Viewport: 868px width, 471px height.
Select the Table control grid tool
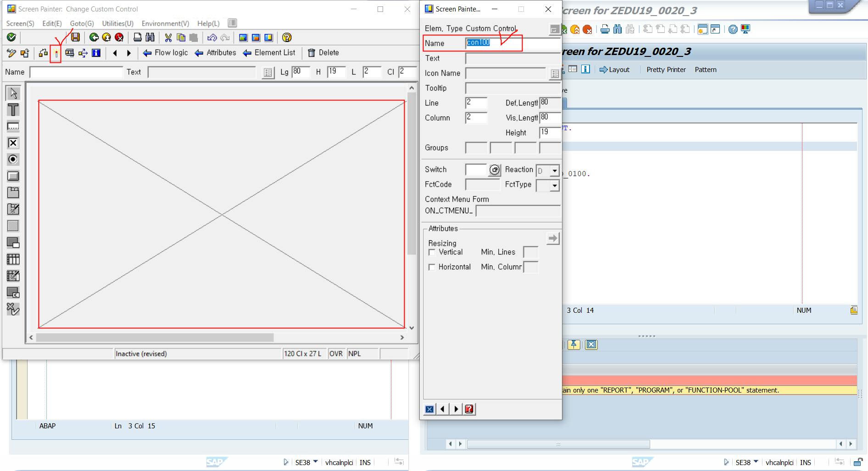13,260
